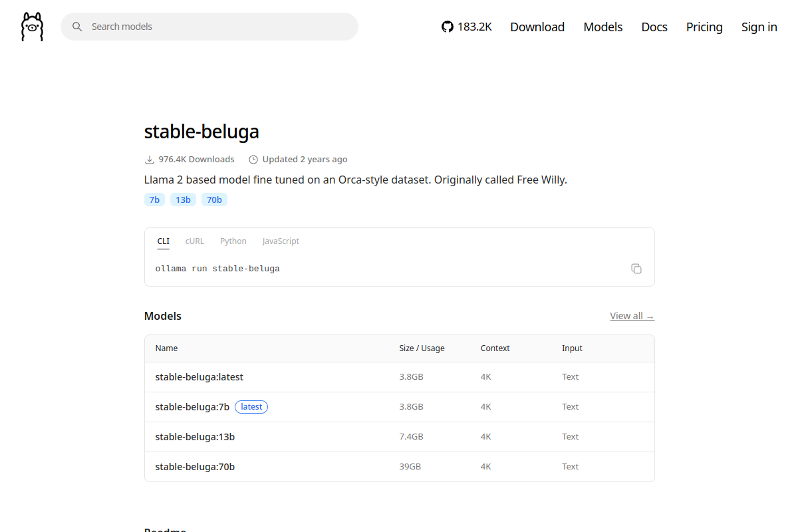This screenshot has height=532, width=798.
Task: Go to the Download page
Action: pyautogui.click(x=537, y=27)
